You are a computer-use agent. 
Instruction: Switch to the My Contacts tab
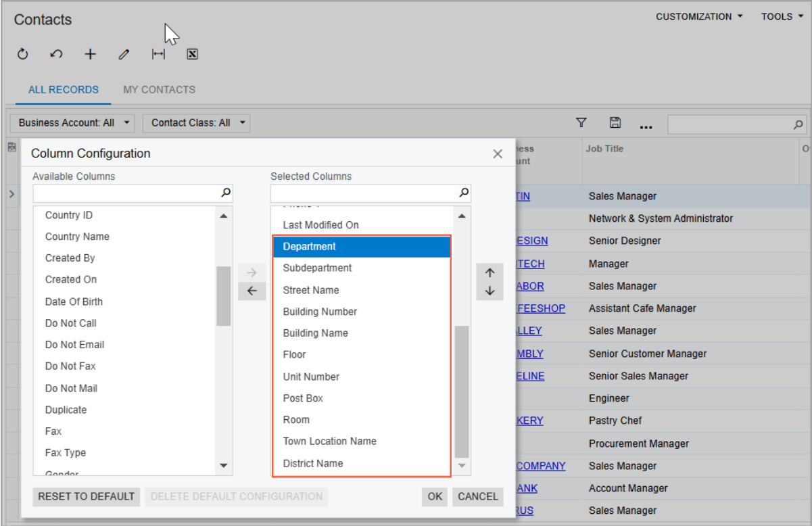tap(160, 89)
